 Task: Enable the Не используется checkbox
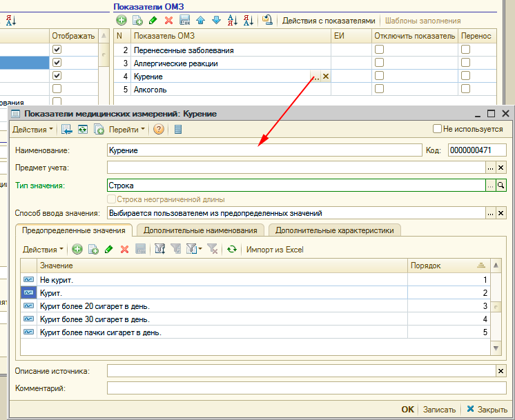(437, 129)
